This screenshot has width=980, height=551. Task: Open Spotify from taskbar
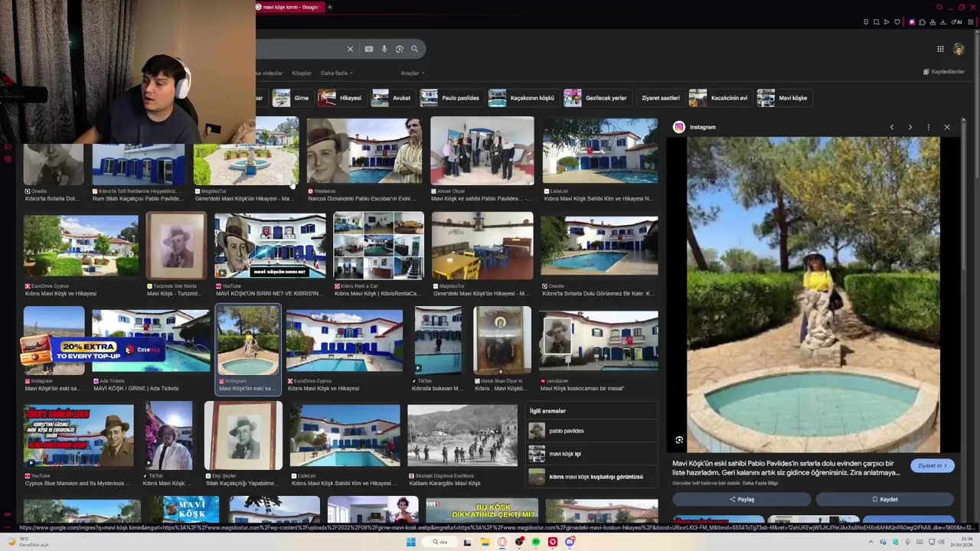click(535, 542)
